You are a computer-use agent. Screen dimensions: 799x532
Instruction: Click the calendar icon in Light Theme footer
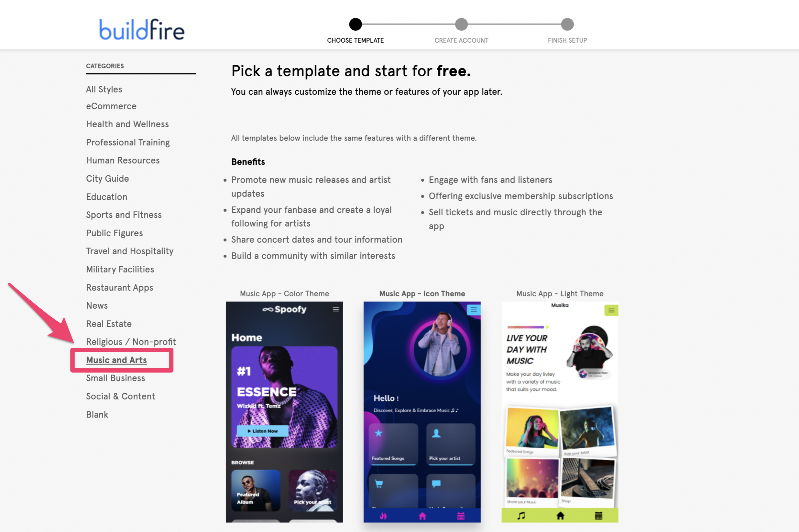(598, 516)
